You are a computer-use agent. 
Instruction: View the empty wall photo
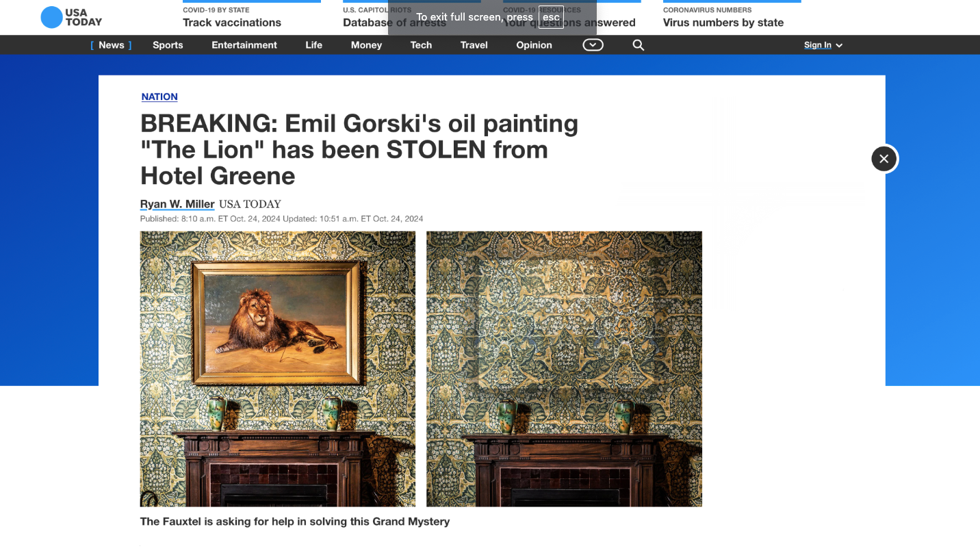point(564,369)
